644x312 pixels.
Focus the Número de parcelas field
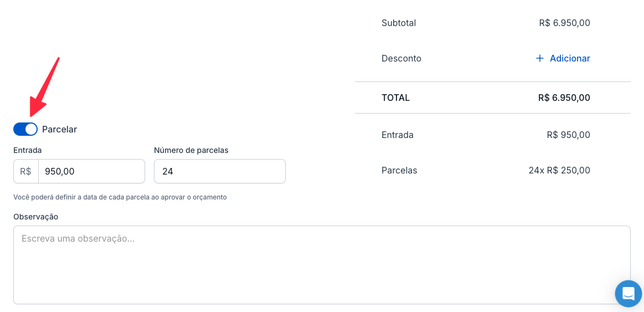click(x=219, y=171)
